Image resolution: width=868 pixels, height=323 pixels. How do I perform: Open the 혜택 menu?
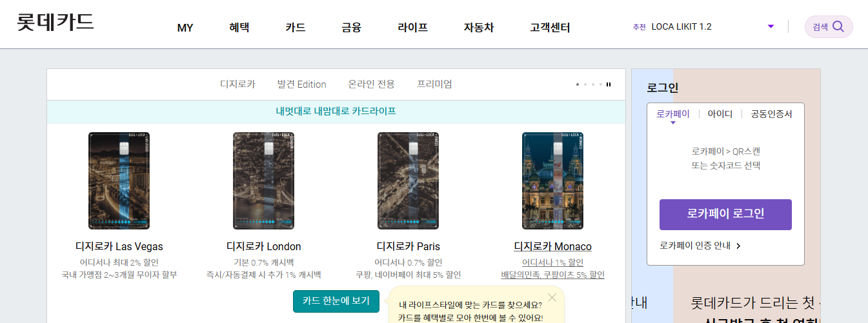click(x=239, y=28)
